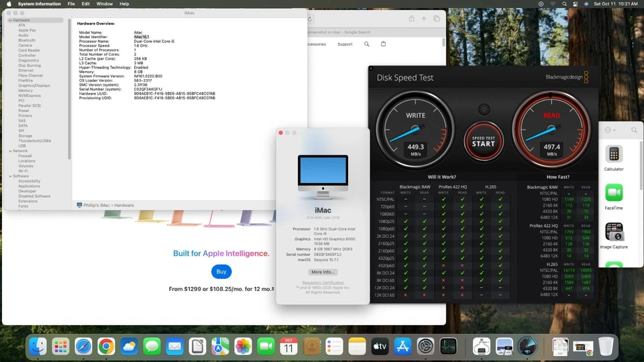This screenshot has height=362, width=644.
Task: Open App Store from the Dock
Action: point(402,347)
